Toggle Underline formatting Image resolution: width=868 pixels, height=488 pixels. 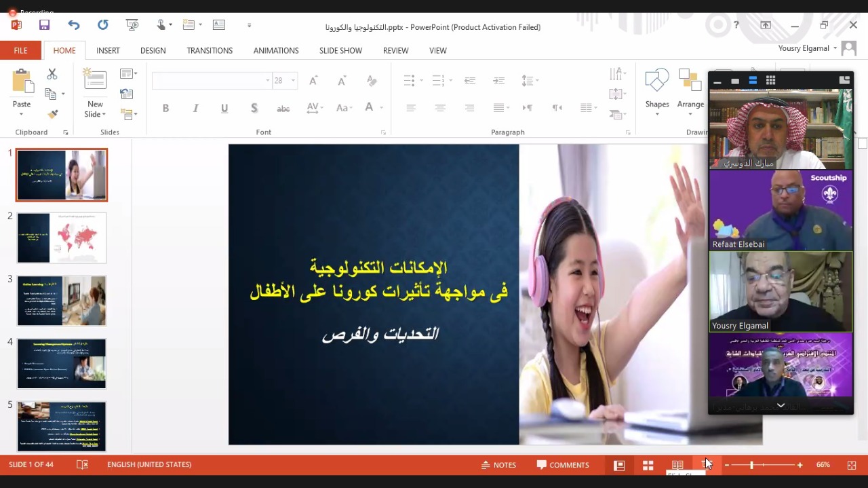[x=224, y=108]
